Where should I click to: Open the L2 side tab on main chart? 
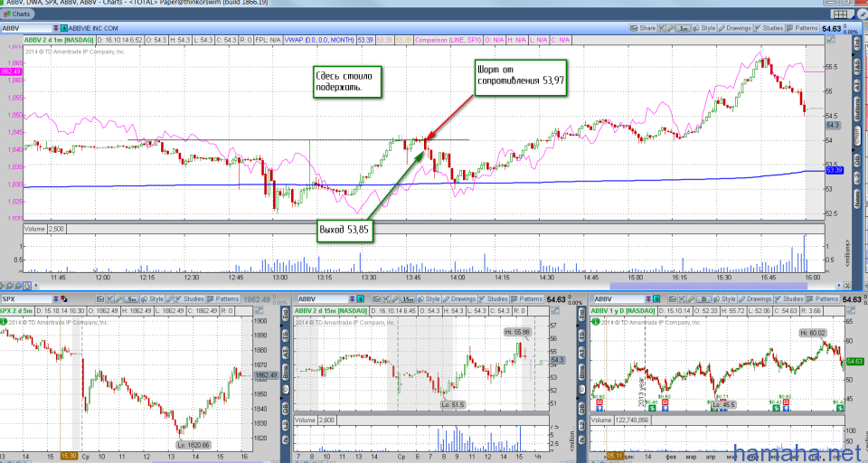click(x=856, y=177)
